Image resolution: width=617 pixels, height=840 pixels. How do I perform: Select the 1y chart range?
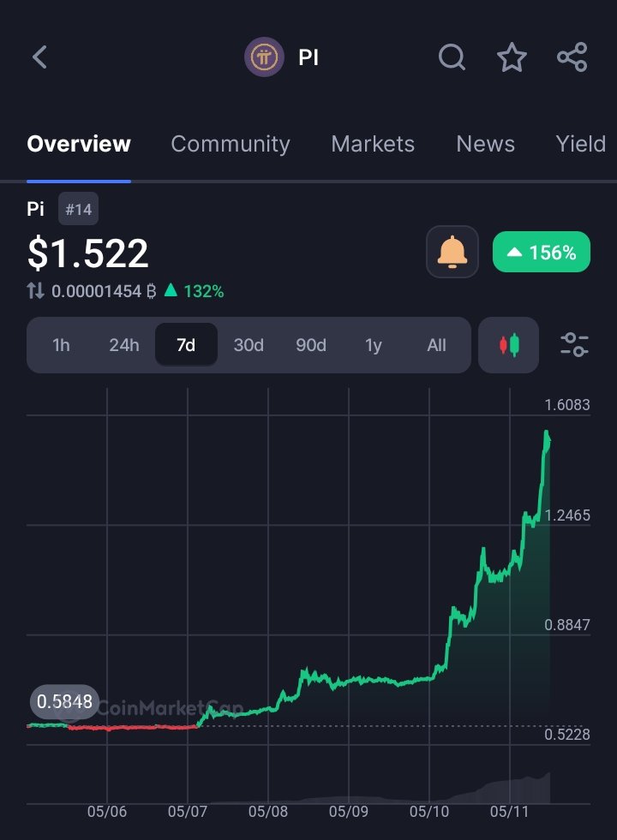[374, 345]
